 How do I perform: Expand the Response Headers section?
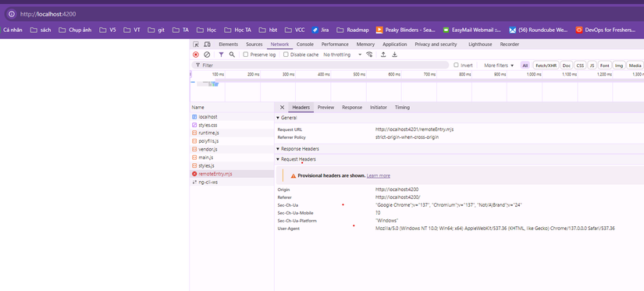click(x=297, y=149)
